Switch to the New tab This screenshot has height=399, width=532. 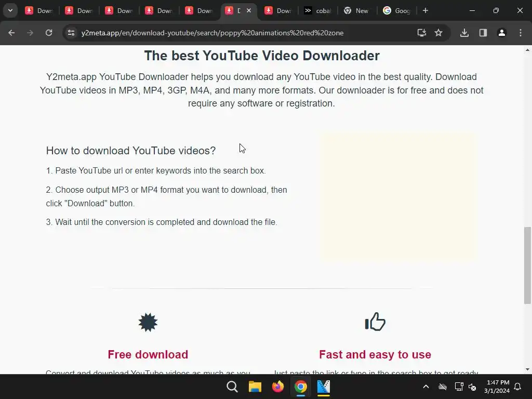357,10
